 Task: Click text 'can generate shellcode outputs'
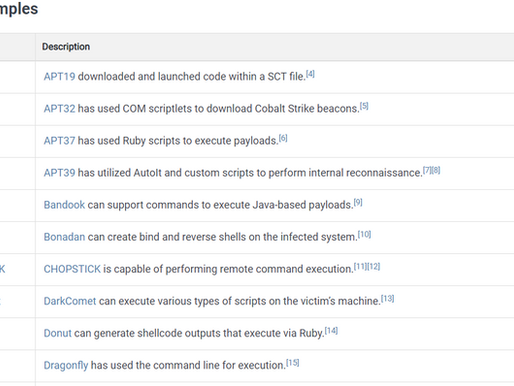coord(147,333)
